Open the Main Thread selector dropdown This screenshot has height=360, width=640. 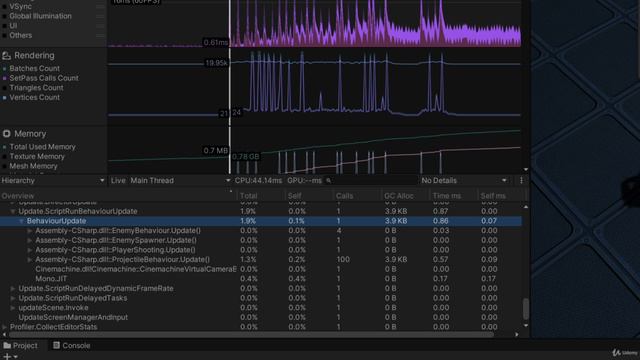tap(180, 180)
